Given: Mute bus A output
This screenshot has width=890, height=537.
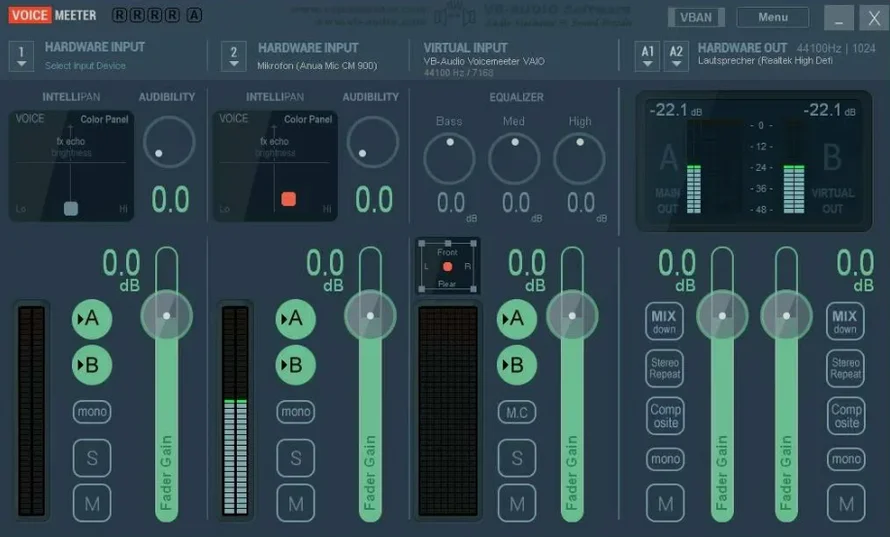Looking at the screenshot, I should 665,503.
